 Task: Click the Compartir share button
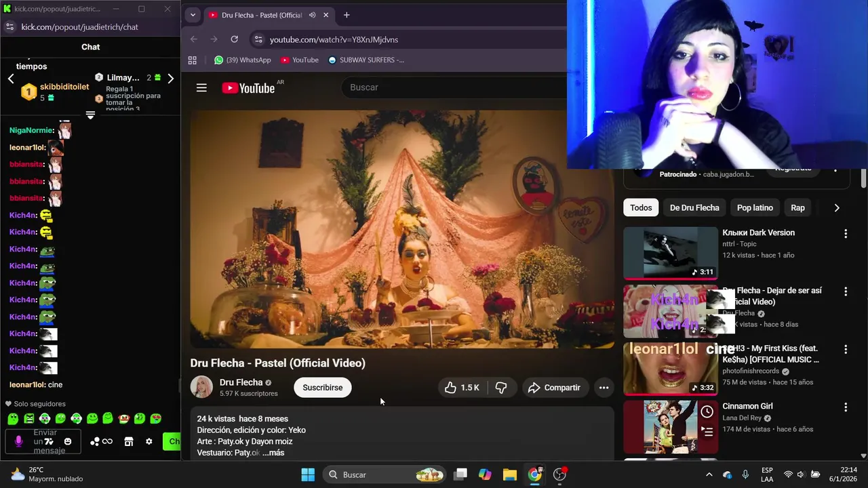pos(554,388)
